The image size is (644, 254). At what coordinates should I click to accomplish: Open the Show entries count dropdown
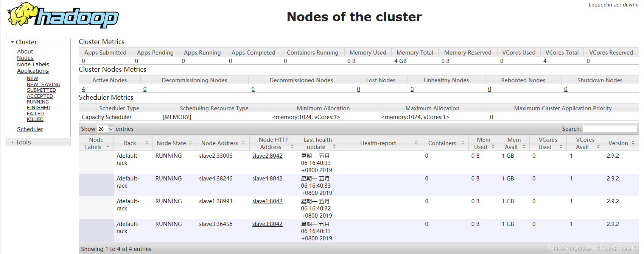[x=106, y=129]
